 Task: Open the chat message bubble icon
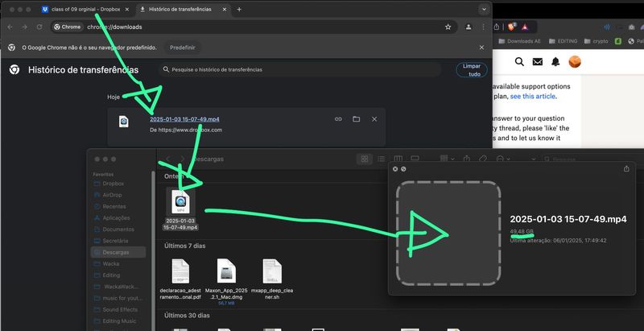pyautogui.click(x=537, y=62)
